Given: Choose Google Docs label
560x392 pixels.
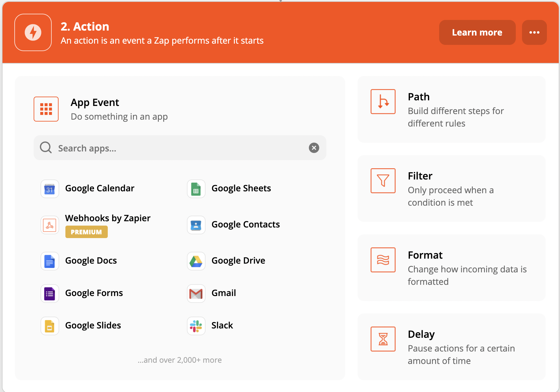Looking at the screenshot, I should point(91,261).
